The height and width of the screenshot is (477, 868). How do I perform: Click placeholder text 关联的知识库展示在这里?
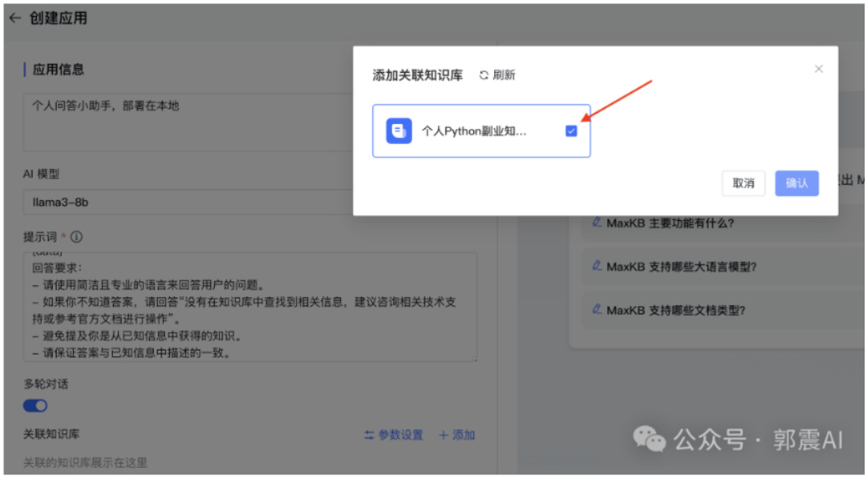tap(85, 463)
